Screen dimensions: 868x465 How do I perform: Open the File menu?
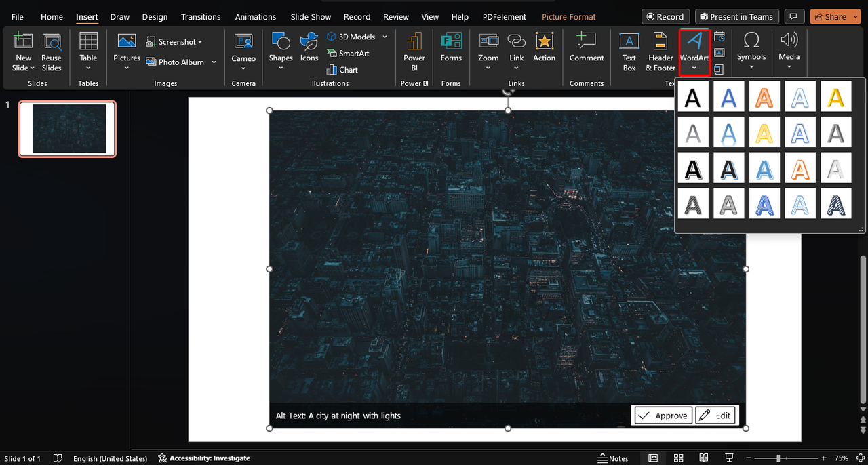(x=18, y=17)
